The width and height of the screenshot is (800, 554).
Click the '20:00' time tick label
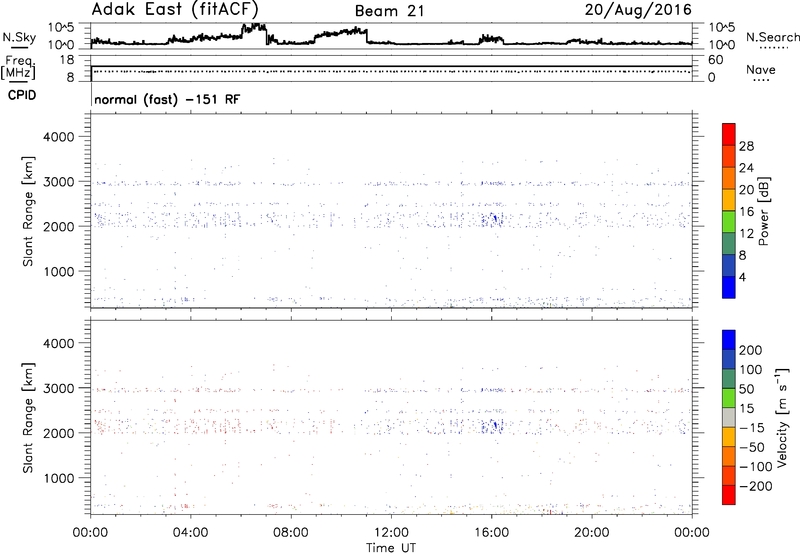click(x=591, y=533)
